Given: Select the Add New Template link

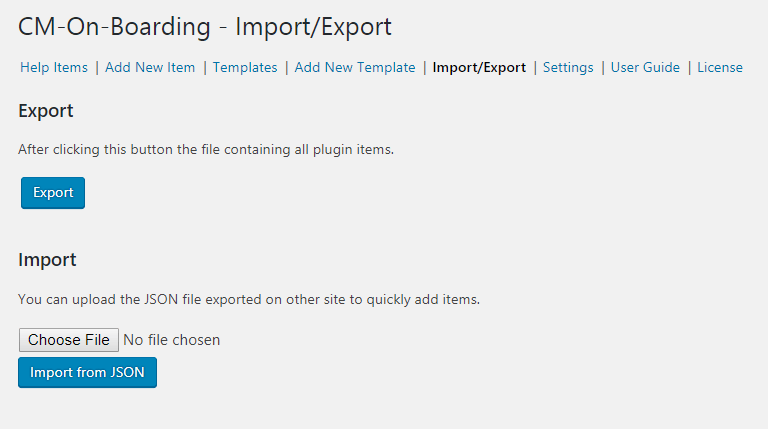Looking at the screenshot, I should click(355, 68).
